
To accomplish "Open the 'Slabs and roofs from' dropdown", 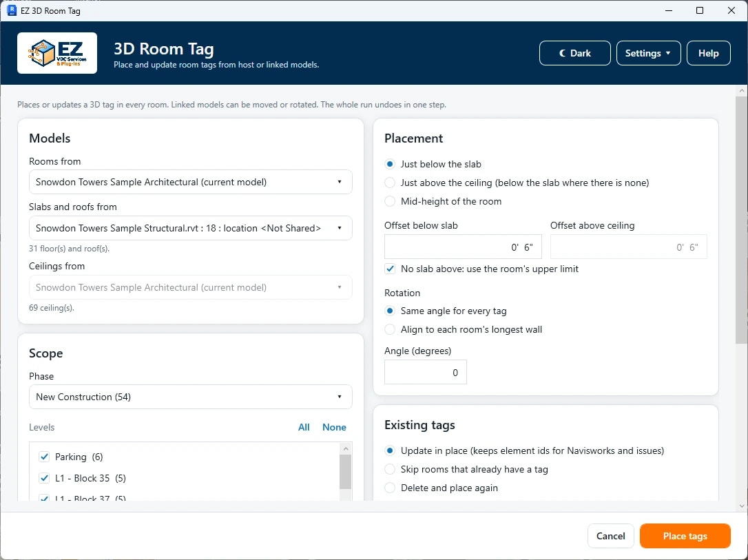I will point(190,228).
